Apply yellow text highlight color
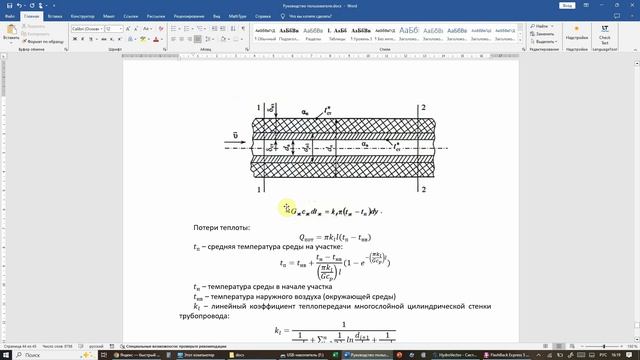The image size is (640, 360). pos(142,39)
